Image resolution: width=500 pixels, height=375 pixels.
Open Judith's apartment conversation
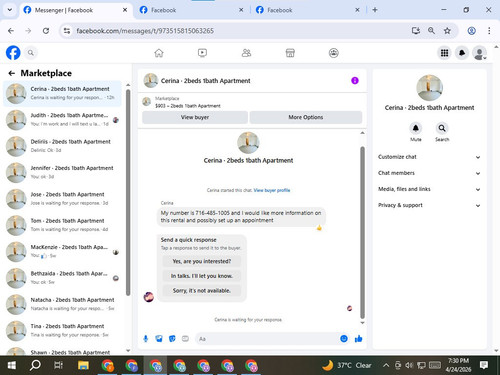[63, 120]
